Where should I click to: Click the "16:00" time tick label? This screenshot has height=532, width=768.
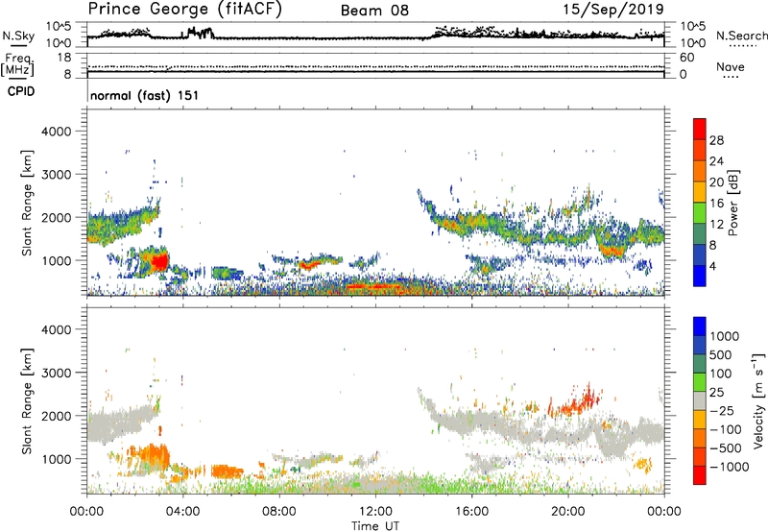(x=471, y=512)
